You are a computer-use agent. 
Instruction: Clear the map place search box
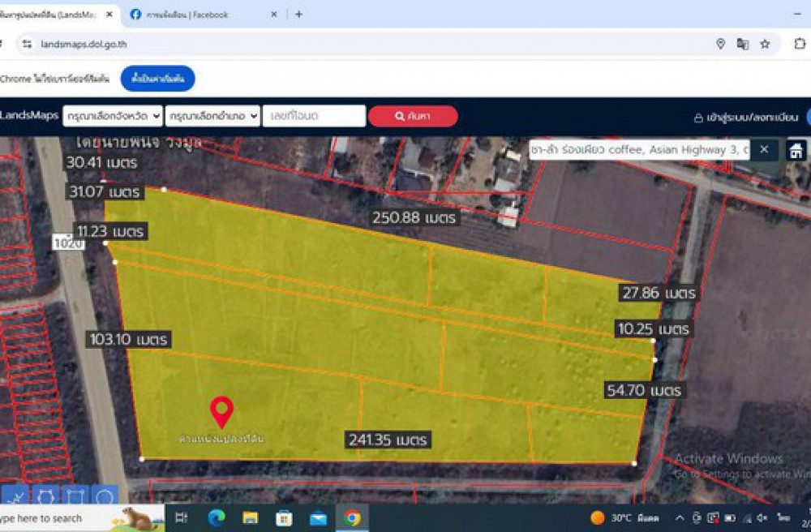(x=764, y=150)
